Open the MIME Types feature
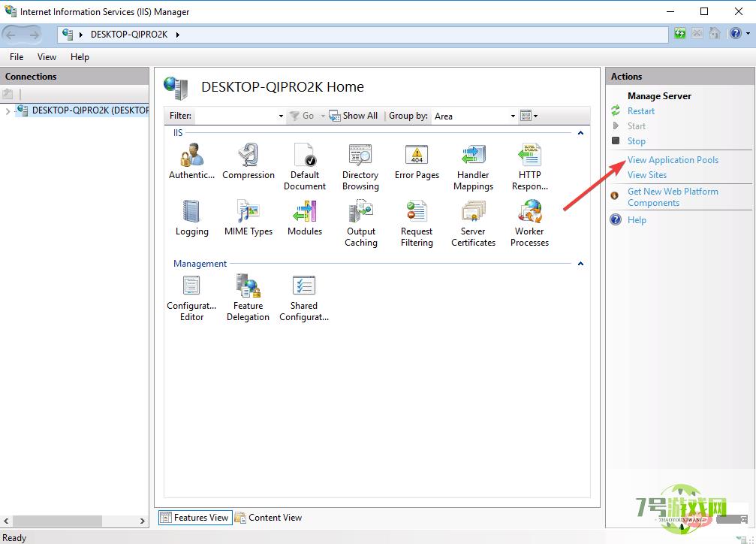The image size is (756, 544). pos(248,218)
